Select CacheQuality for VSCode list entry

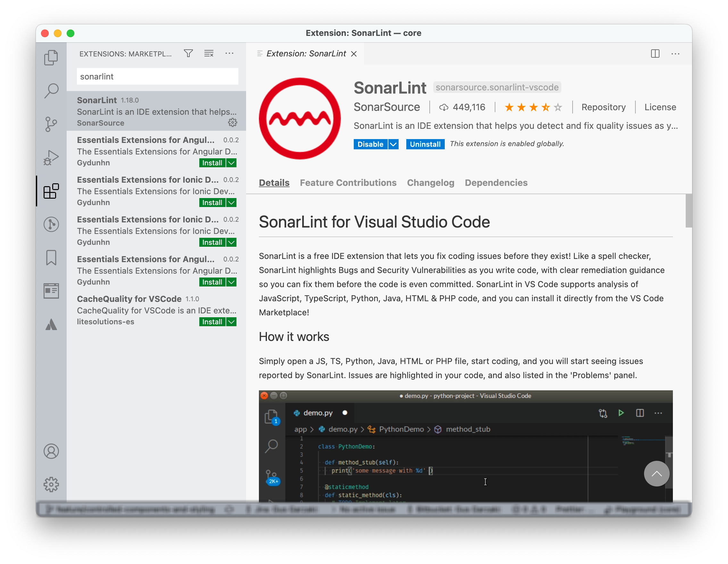tap(156, 310)
